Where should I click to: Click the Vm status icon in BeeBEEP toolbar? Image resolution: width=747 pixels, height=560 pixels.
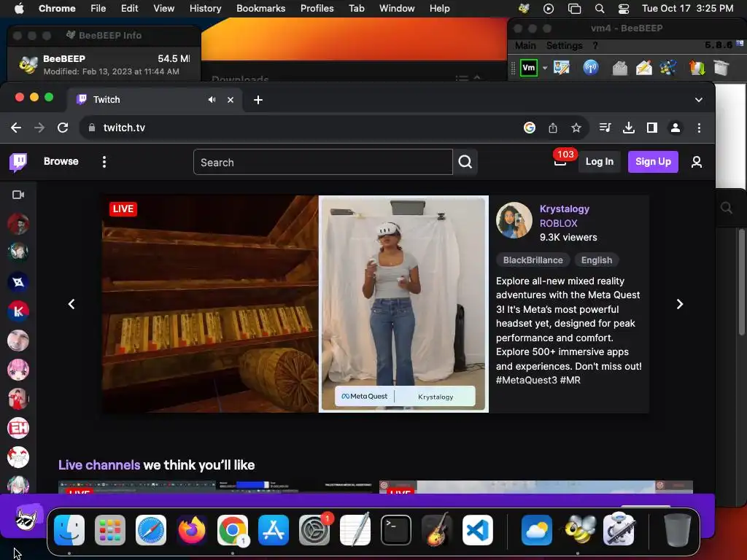tap(529, 68)
